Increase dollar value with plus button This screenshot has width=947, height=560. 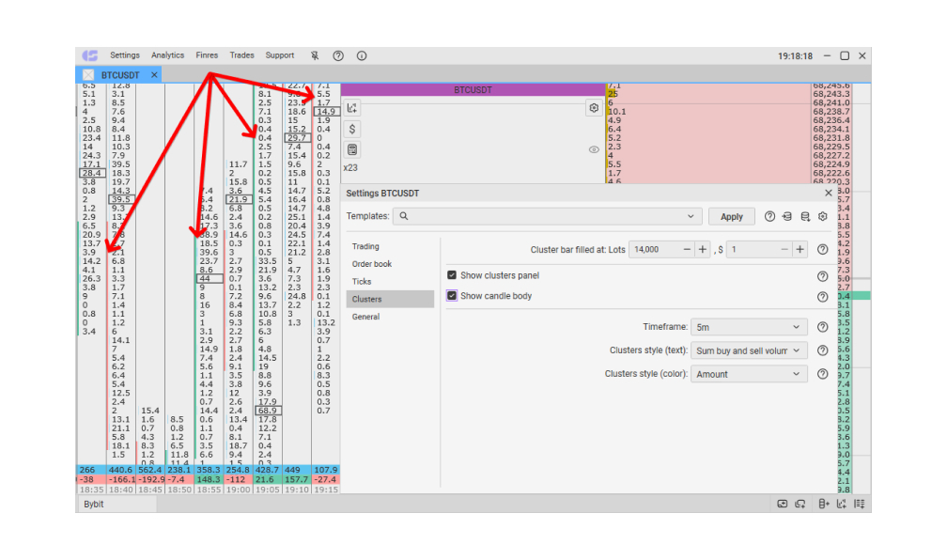point(800,250)
